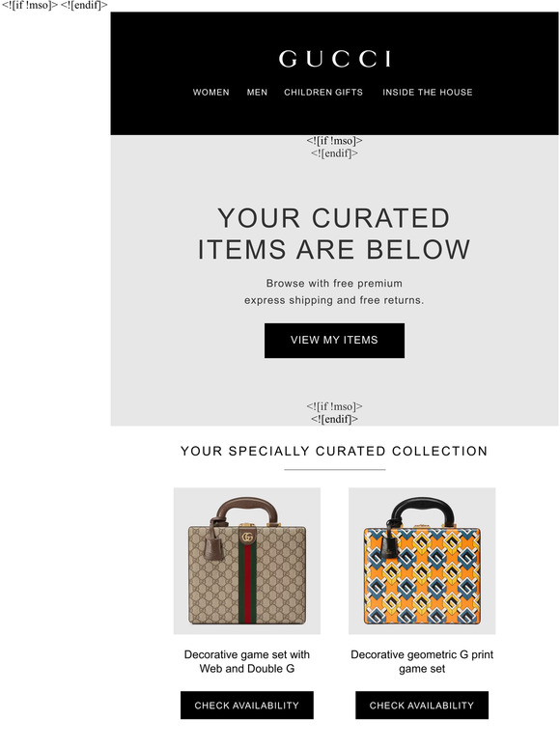The height and width of the screenshot is (747, 560).
Task: Select GIFTS in the header navigation
Action: click(x=349, y=93)
